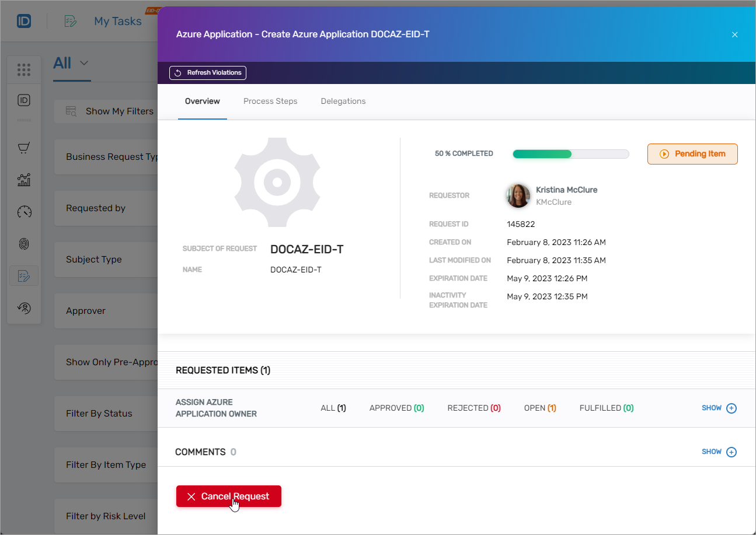Viewport: 756px width, 535px height.
Task: Click the ID logo in top-left header
Action: [x=24, y=22]
